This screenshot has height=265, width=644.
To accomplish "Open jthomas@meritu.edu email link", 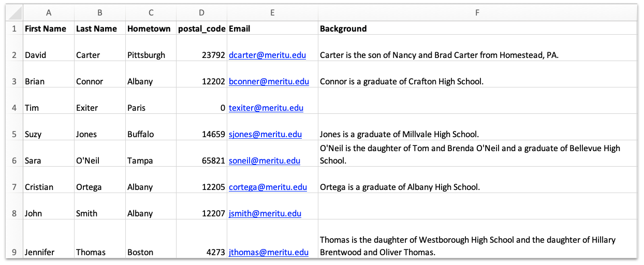I will click(269, 252).
